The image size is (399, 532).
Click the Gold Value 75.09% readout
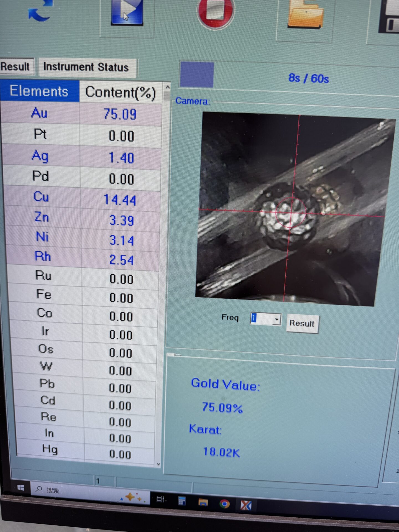click(x=222, y=408)
